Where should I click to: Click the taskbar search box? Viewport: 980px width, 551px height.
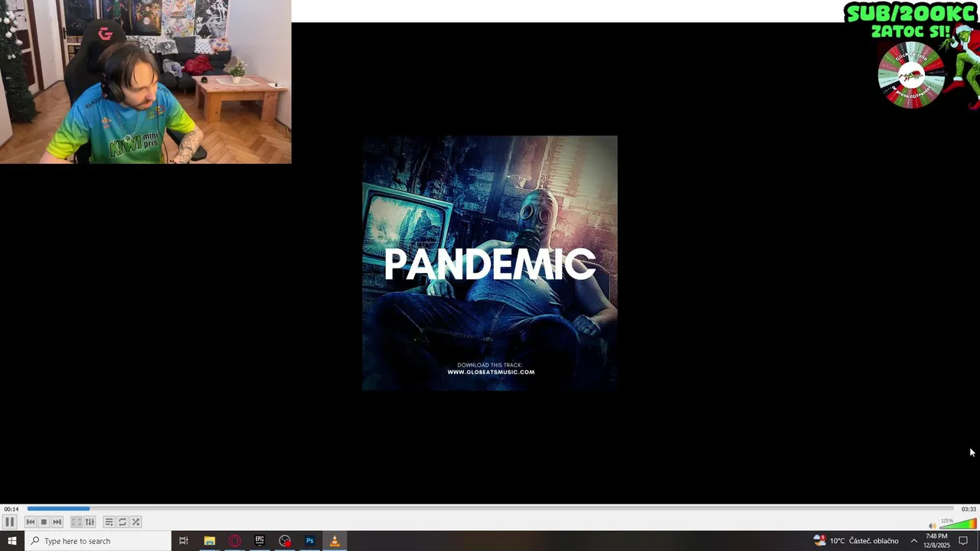tap(97, 541)
